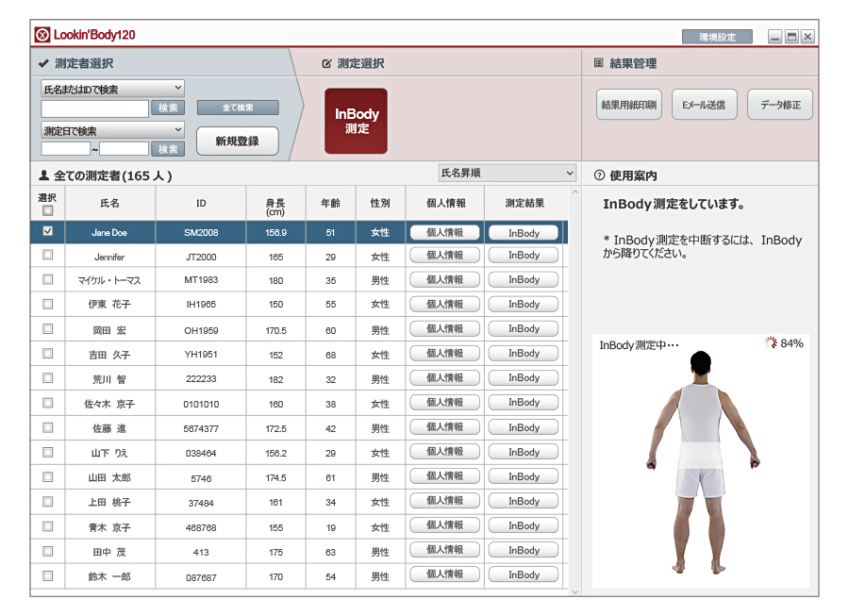Image resolution: width=849 pixels, height=616 pixels.
Task: Click the 結果用紙印刷 button
Action: (628, 105)
